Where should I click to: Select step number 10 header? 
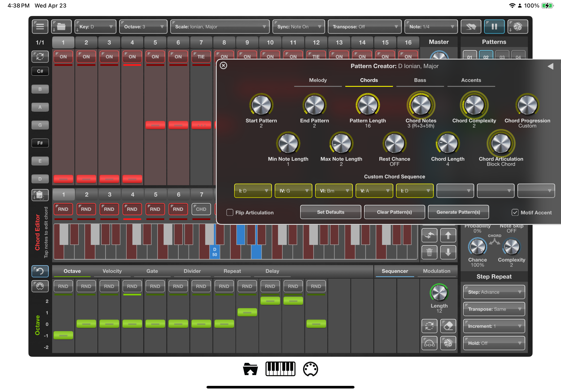270,43
